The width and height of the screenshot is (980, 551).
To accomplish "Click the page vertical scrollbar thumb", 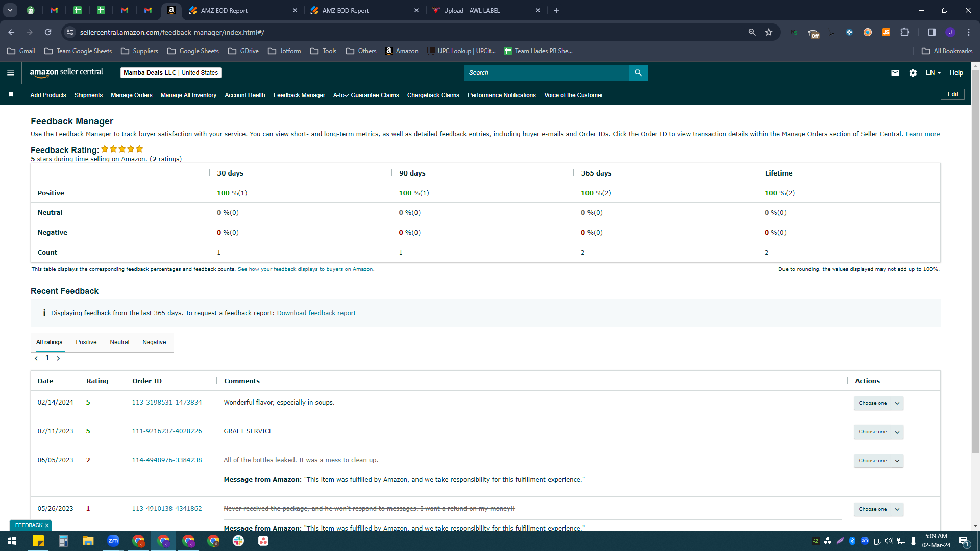I will [975, 261].
